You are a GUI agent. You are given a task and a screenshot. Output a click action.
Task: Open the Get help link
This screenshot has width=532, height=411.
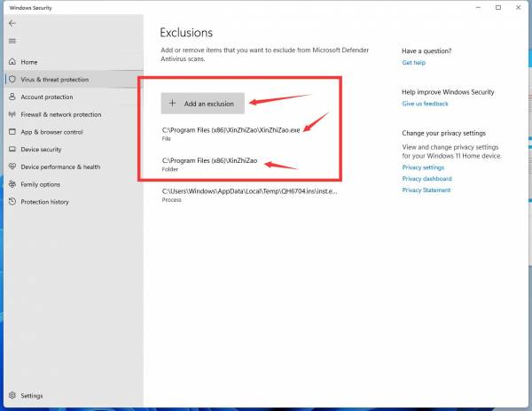point(413,62)
